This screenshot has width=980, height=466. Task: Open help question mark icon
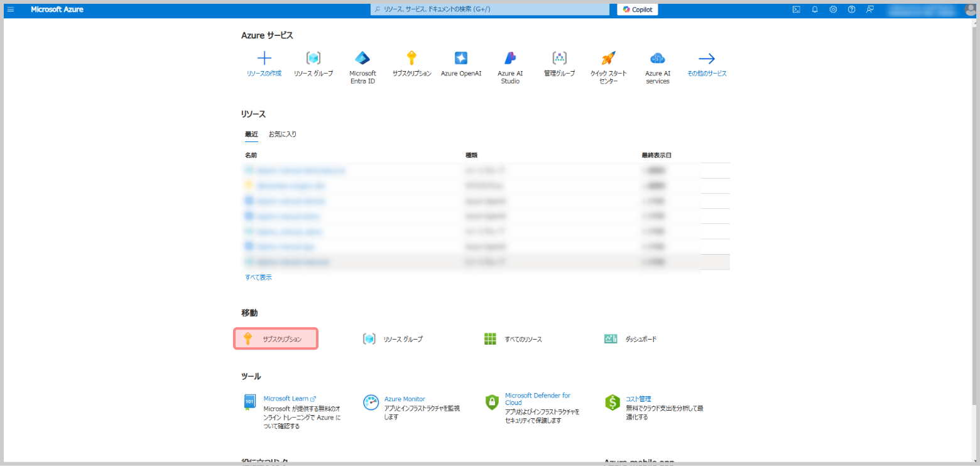(x=851, y=9)
